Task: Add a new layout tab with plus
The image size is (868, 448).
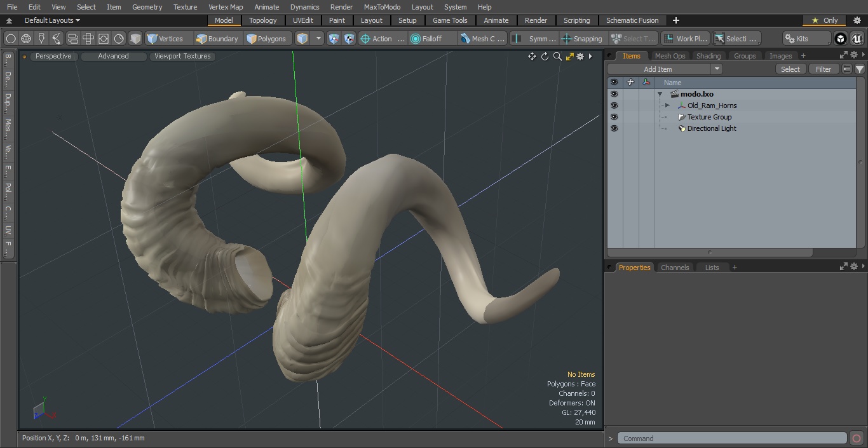Action: click(675, 20)
